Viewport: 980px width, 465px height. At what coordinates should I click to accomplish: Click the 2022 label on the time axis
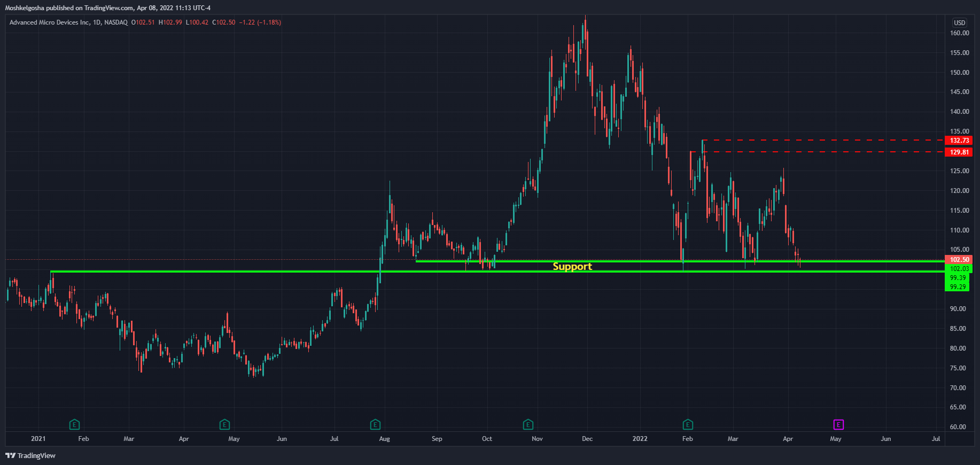pos(640,439)
